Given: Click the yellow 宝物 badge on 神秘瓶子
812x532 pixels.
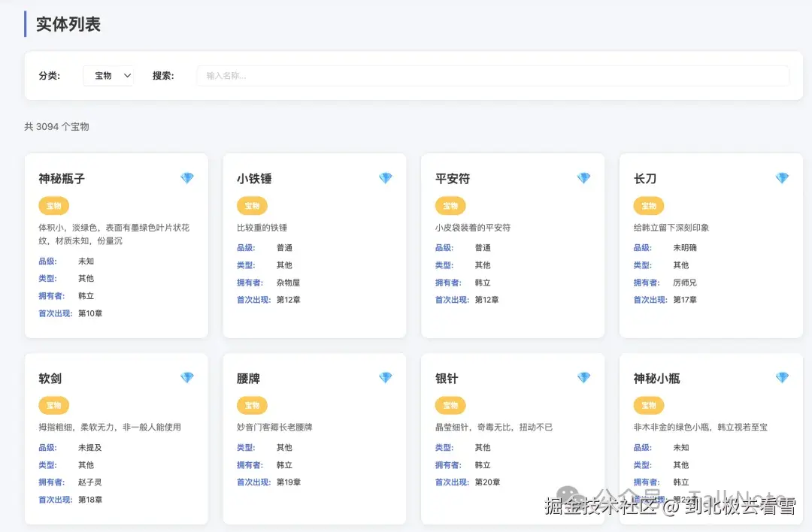Looking at the screenshot, I should (53, 205).
